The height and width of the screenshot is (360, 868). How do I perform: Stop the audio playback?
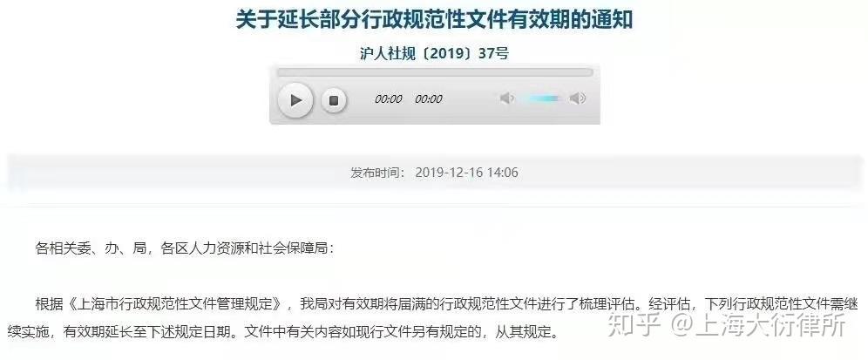point(334,101)
